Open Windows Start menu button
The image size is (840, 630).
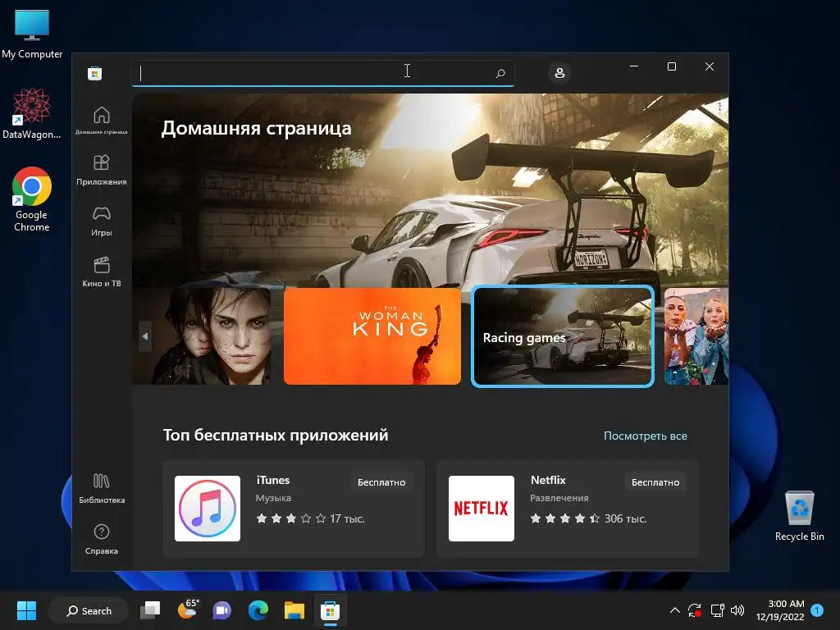[x=26, y=610]
